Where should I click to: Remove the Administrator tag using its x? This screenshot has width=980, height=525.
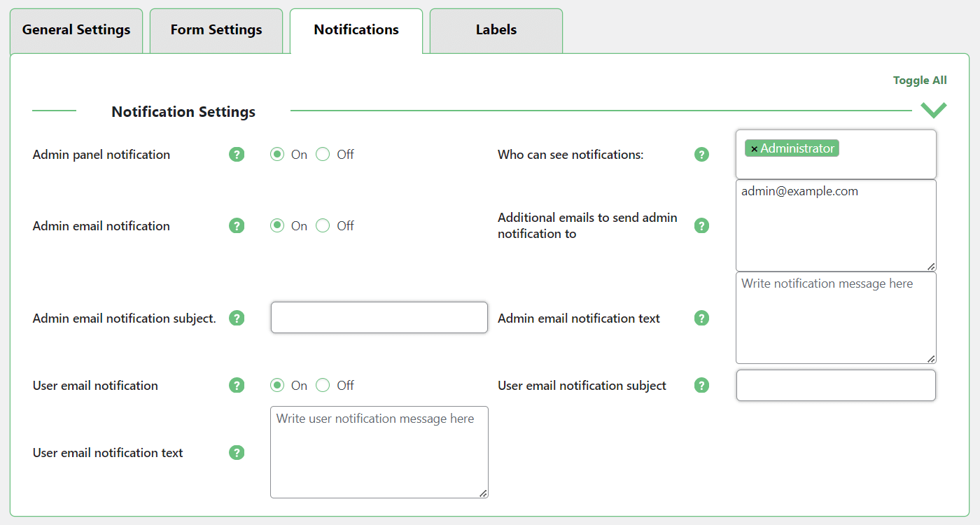tap(754, 149)
